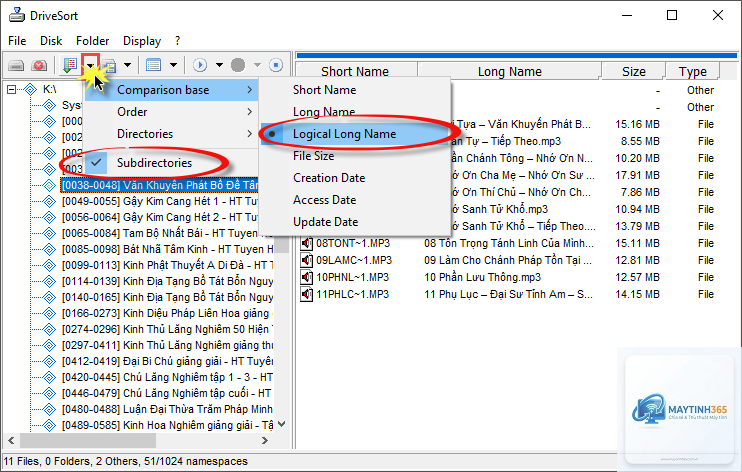Expand the Directories submenu
The image size is (742, 472).
tap(171, 134)
